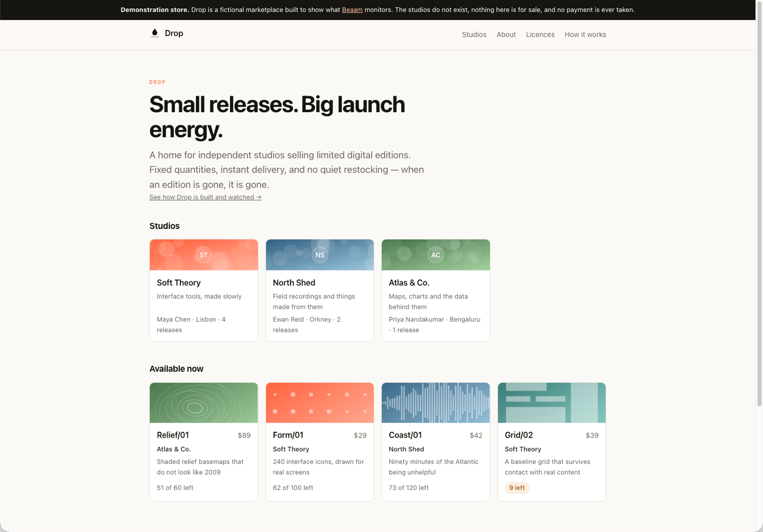Click 'Maya Chen · Lisbon · 4 releases' line
763x532 pixels.
click(x=191, y=324)
